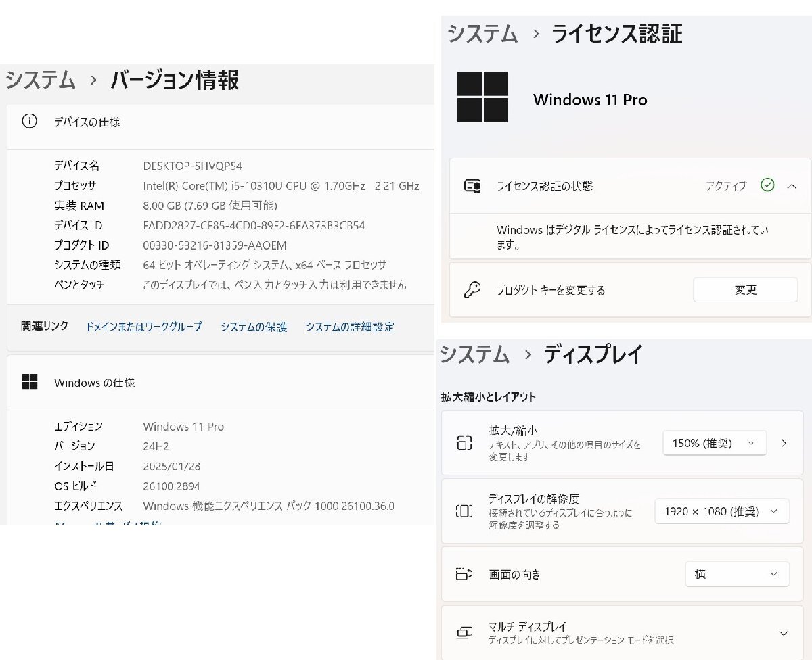Open システムの詳細設定 link
The image size is (812, 660).
coord(350,327)
